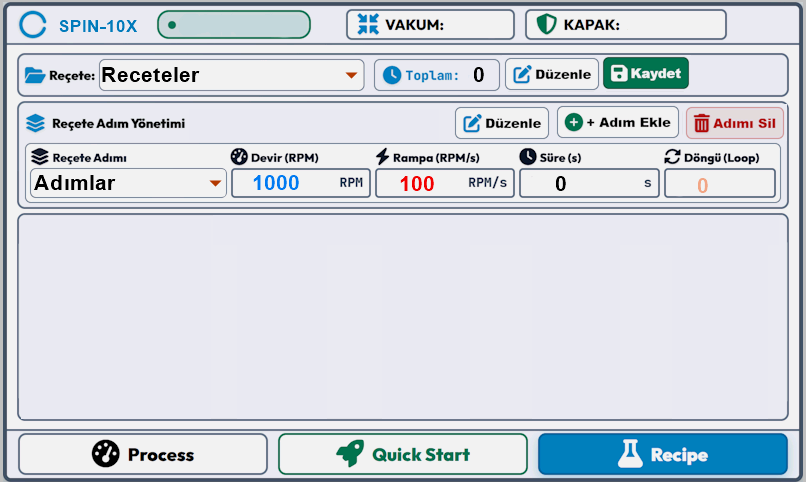The height and width of the screenshot is (482, 806).
Task: Click the KAPAK status box
Action: [x=626, y=24]
